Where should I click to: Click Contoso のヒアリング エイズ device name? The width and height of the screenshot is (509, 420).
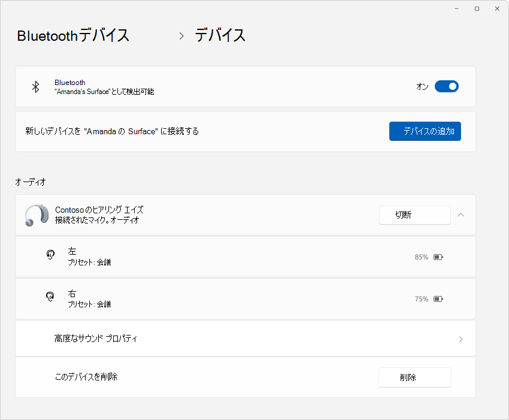[x=99, y=210]
